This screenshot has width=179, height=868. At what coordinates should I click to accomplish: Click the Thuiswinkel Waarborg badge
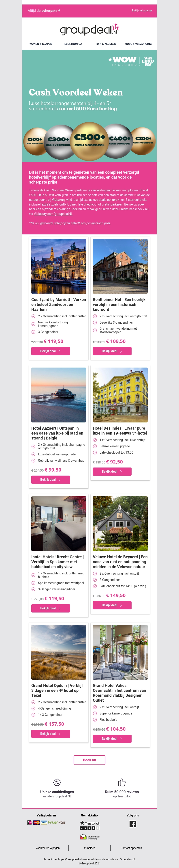[x=89, y=837]
